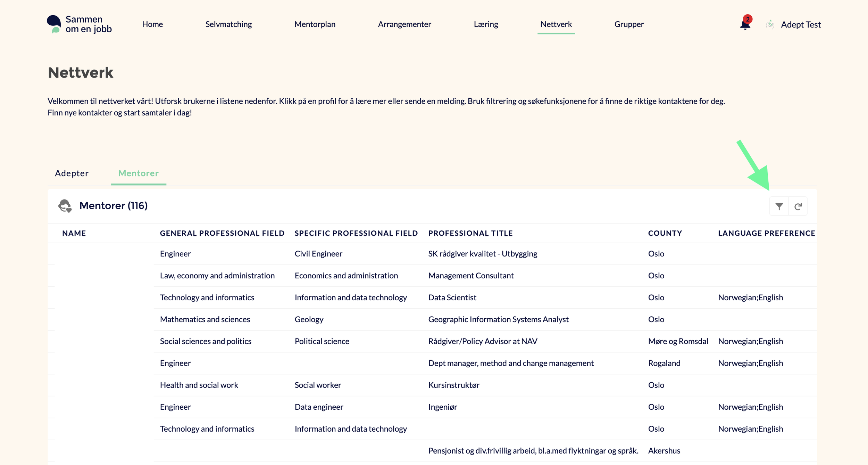Switch to the Adepter tab

72,173
